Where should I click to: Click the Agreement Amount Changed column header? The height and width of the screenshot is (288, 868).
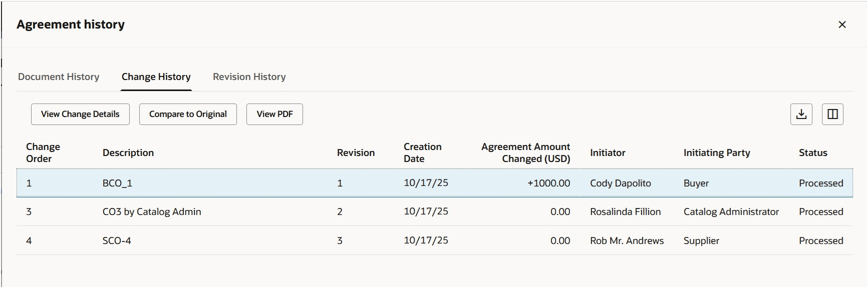pos(525,152)
